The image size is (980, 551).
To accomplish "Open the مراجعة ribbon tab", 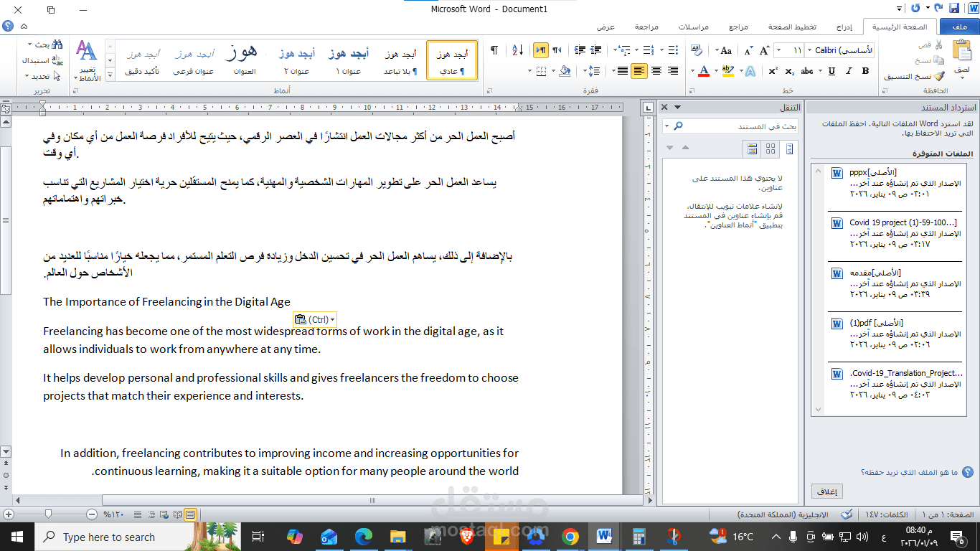I will [646, 27].
